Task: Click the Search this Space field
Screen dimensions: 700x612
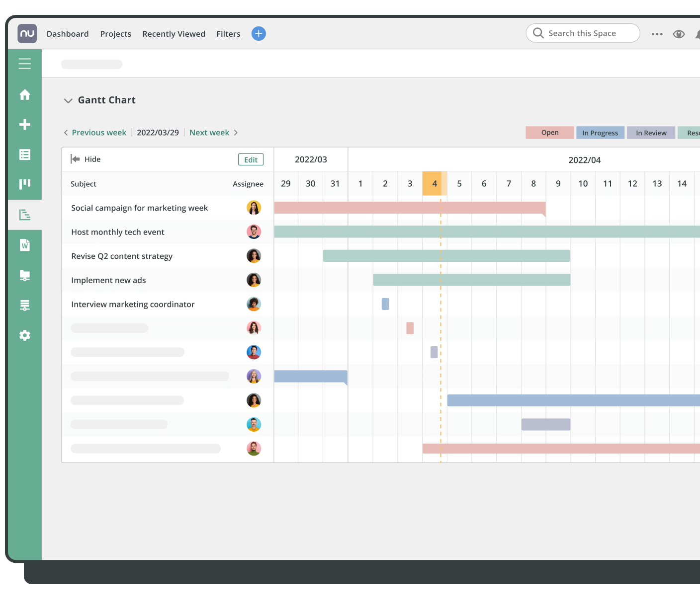Action: (x=582, y=33)
